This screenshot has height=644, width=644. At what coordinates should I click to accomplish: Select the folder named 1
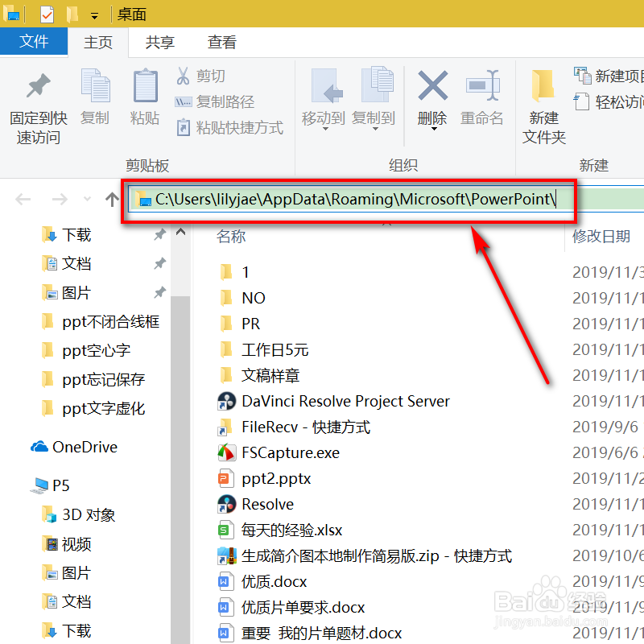click(x=233, y=272)
